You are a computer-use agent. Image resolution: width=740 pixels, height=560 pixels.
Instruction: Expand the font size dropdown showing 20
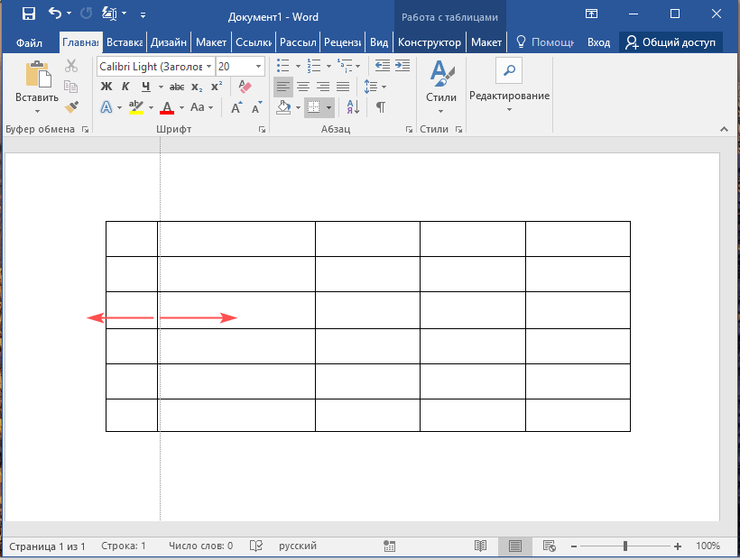click(259, 67)
